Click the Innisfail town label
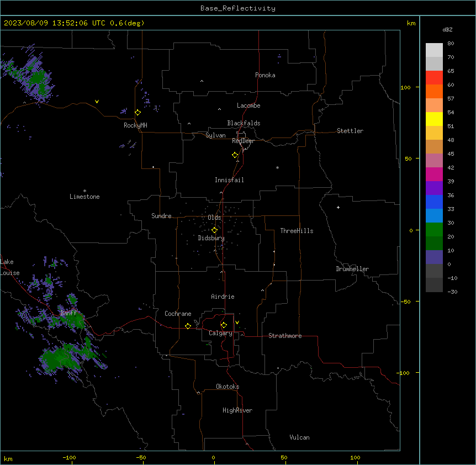This screenshot has width=476, height=465. pos(229,180)
